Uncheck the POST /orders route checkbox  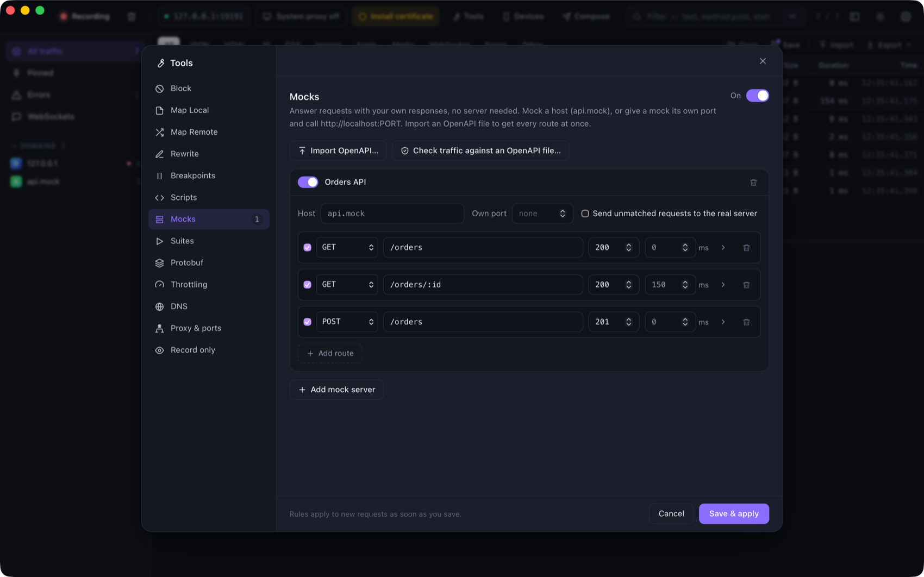(307, 322)
